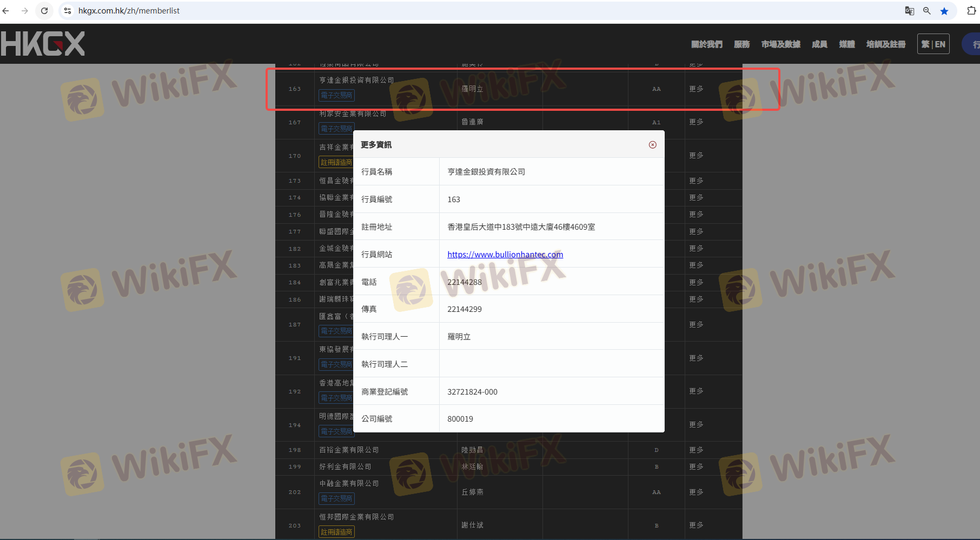
Task: Click 更多 for member row 187
Action: click(696, 324)
